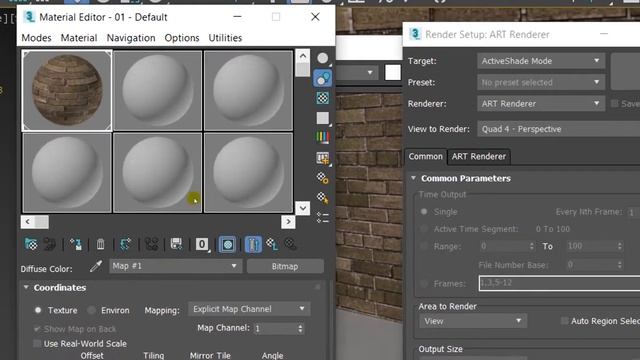Select Active Time Segment radio button

[x=424, y=229]
